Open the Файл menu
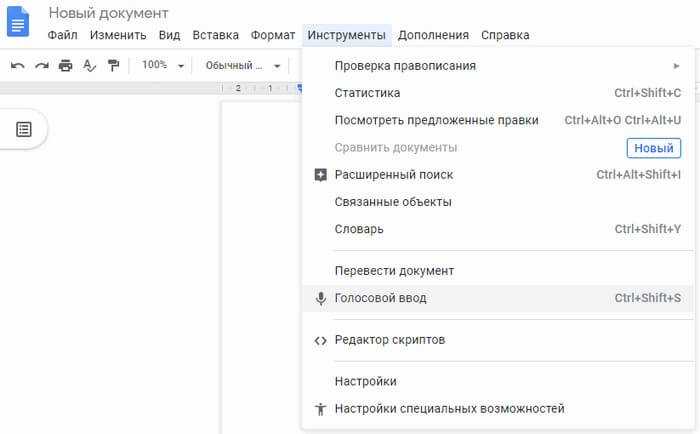The width and height of the screenshot is (700, 434). 62,35
